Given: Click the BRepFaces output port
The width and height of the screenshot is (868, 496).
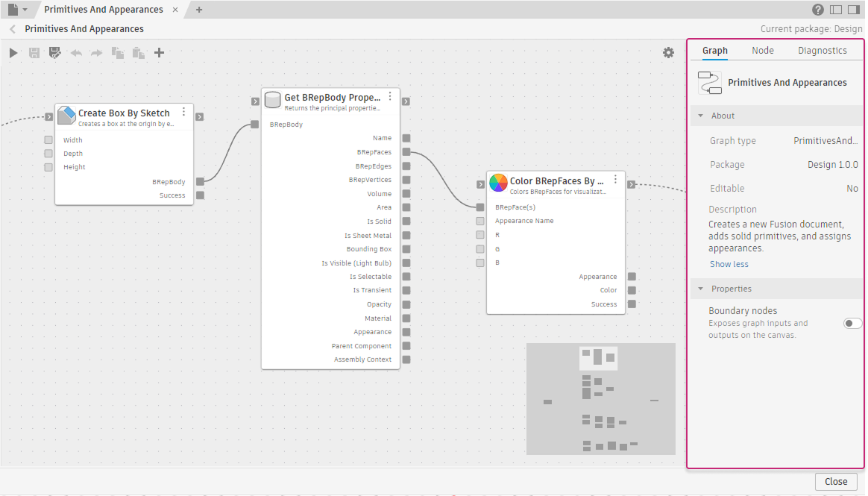Looking at the screenshot, I should click(406, 151).
